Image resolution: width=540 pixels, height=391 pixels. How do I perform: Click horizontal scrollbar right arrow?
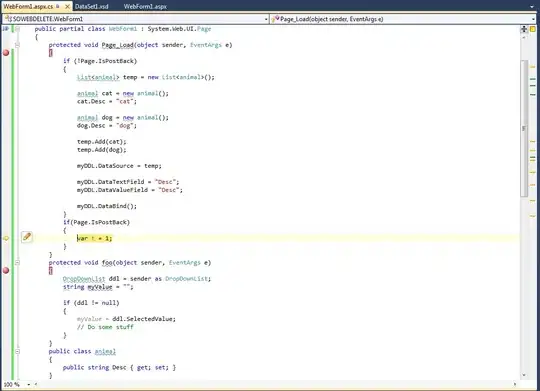click(515, 384)
